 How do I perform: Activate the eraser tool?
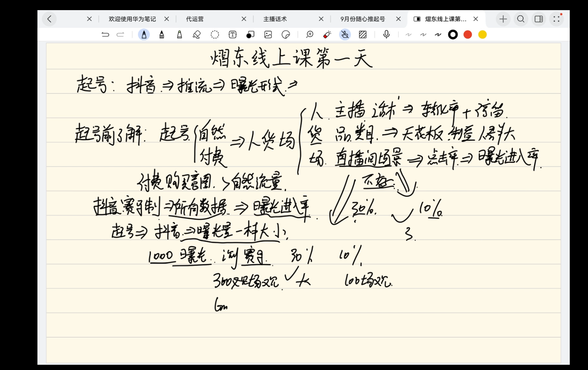tap(197, 35)
